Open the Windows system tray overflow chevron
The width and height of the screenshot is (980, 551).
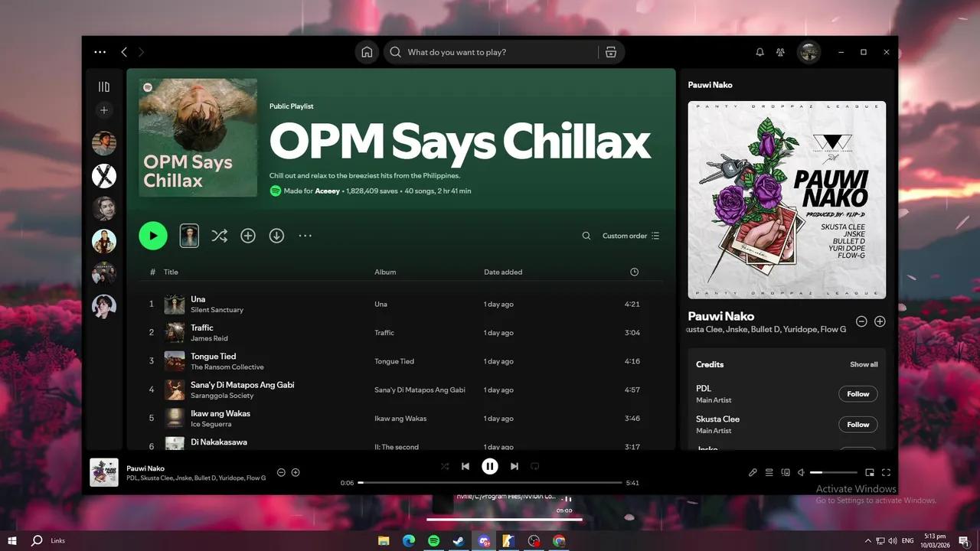click(x=867, y=541)
